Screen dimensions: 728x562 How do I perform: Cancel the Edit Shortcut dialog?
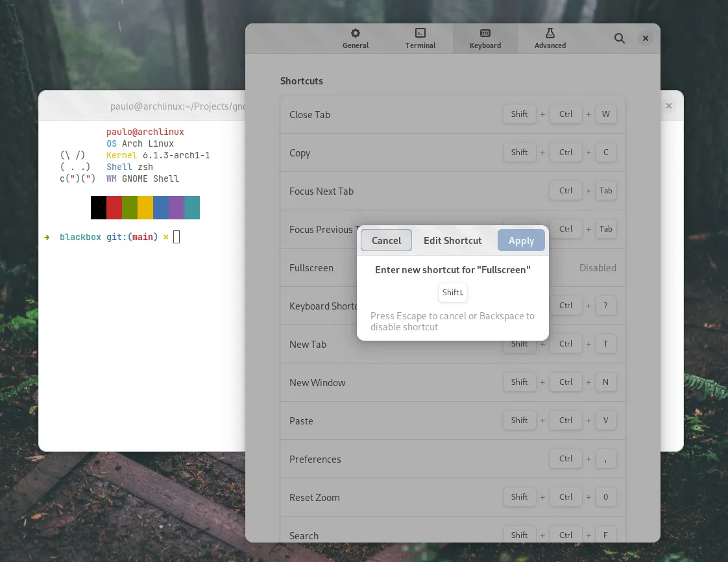pos(386,240)
